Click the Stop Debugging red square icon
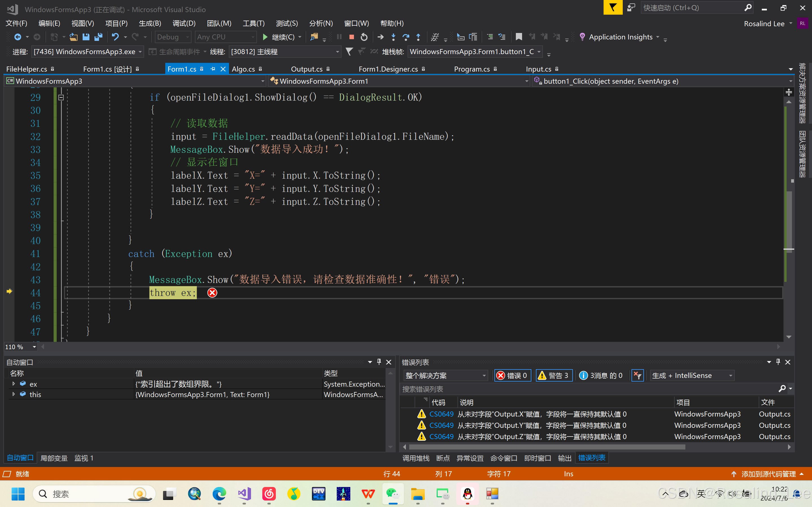812x507 pixels. point(351,37)
